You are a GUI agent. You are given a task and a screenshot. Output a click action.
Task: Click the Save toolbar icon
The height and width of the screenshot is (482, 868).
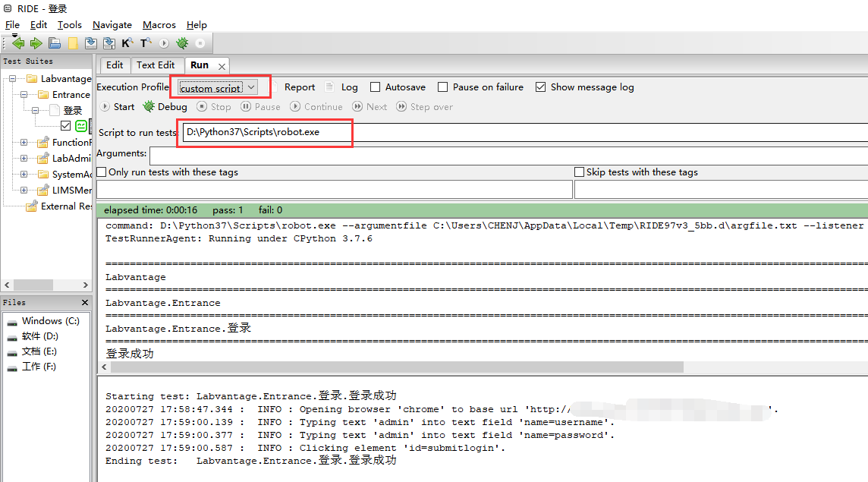click(90, 43)
